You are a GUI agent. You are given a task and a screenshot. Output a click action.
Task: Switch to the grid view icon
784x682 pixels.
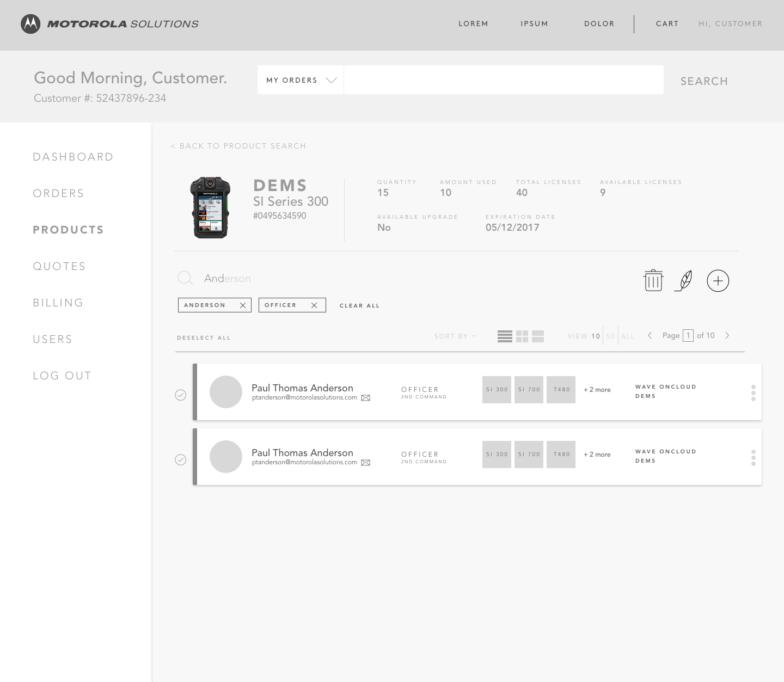click(x=522, y=336)
